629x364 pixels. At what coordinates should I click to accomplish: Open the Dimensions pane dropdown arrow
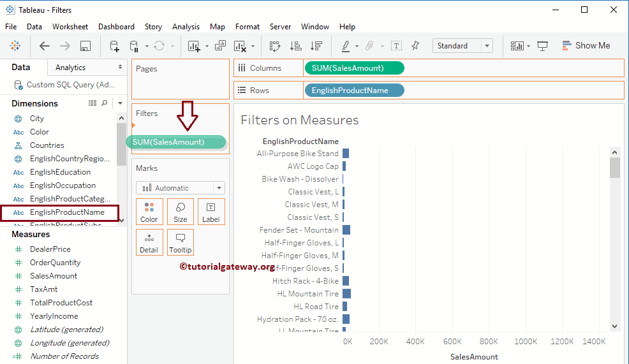120,103
